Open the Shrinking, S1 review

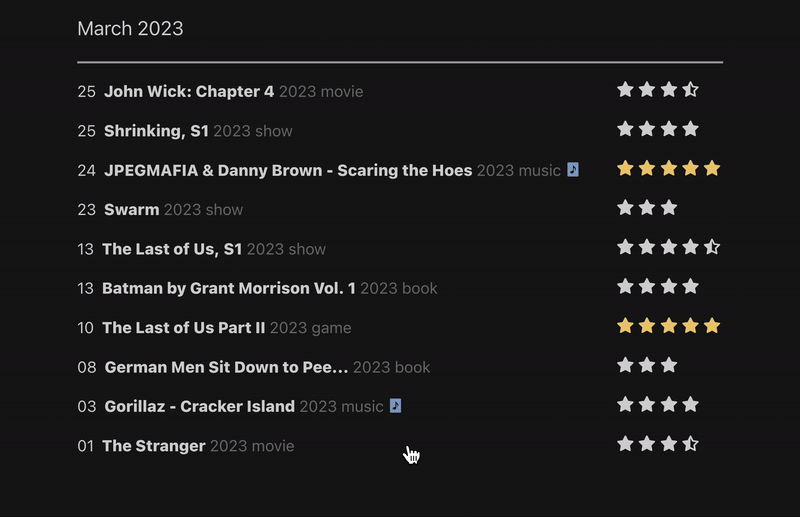[156, 131]
